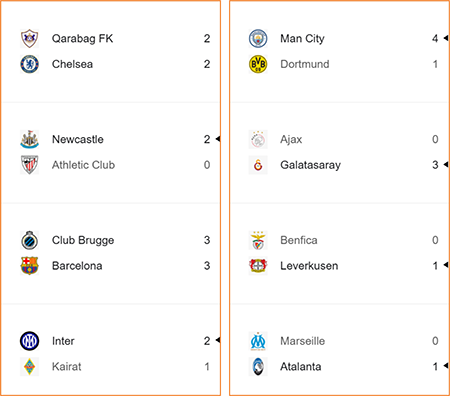Click the Athletic Club crest
This screenshot has width=450, height=396.
click(29, 165)
